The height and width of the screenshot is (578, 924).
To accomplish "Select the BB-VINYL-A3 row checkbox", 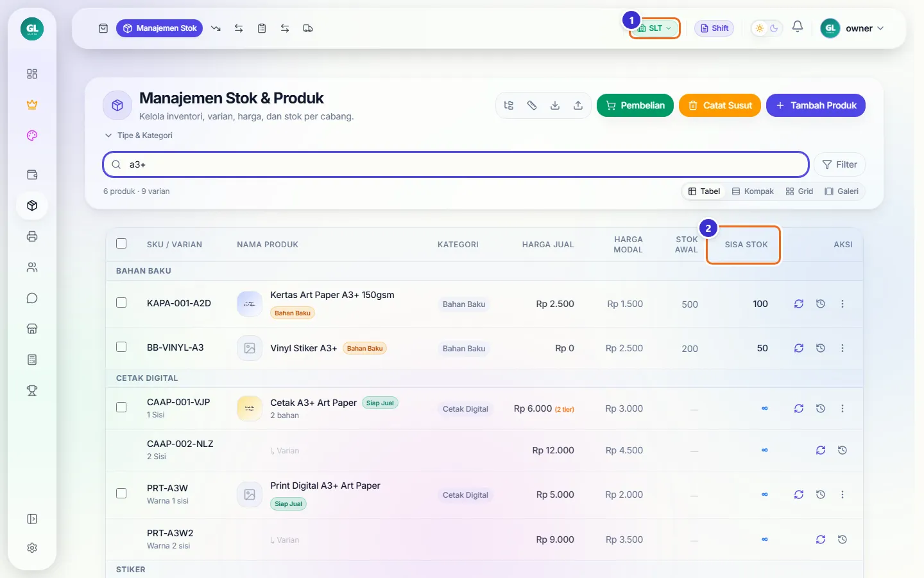I will point(121,347).
